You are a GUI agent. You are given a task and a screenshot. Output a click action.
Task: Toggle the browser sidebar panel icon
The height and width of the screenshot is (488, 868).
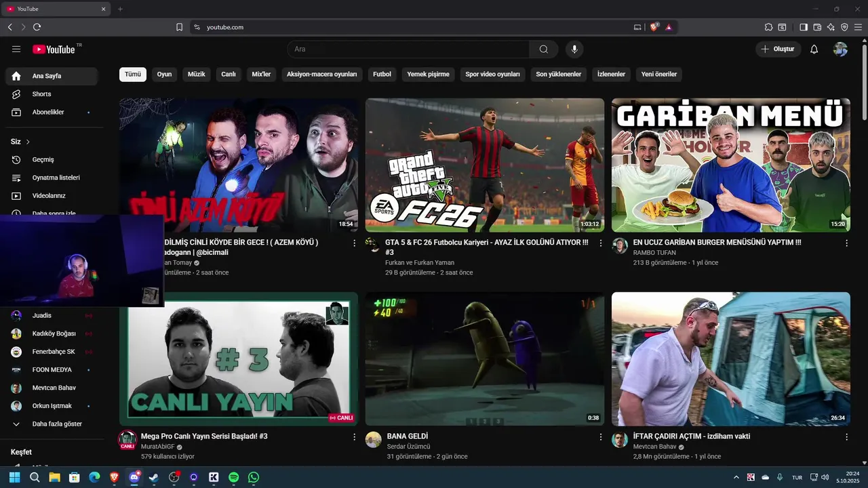[804, 27]
